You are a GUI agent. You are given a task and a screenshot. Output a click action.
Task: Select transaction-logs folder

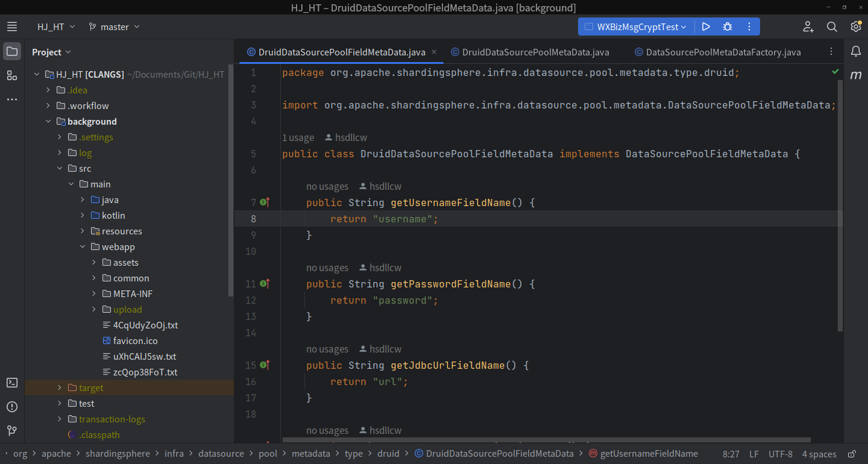pyautogui.click(x=106, y=419)
